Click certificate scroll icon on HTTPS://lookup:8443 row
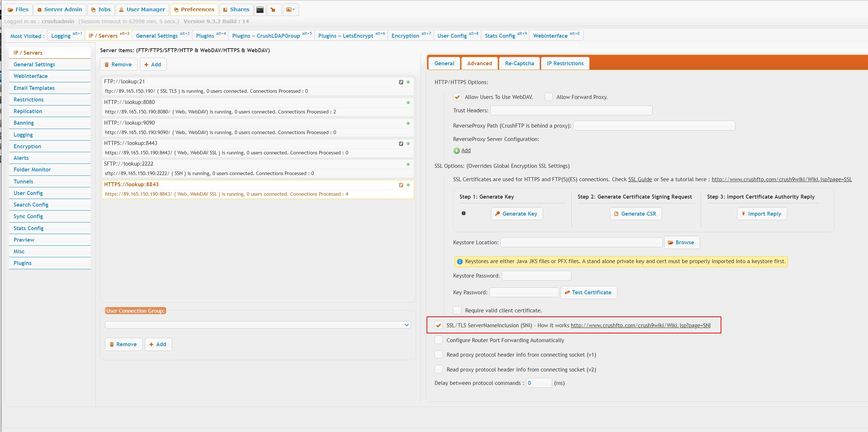The image size is (868, 432). pyautogui.click(x=401, y=144)
